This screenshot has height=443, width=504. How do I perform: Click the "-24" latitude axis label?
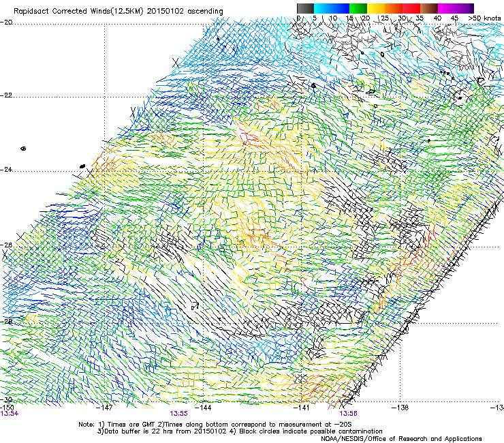[6, 170]
